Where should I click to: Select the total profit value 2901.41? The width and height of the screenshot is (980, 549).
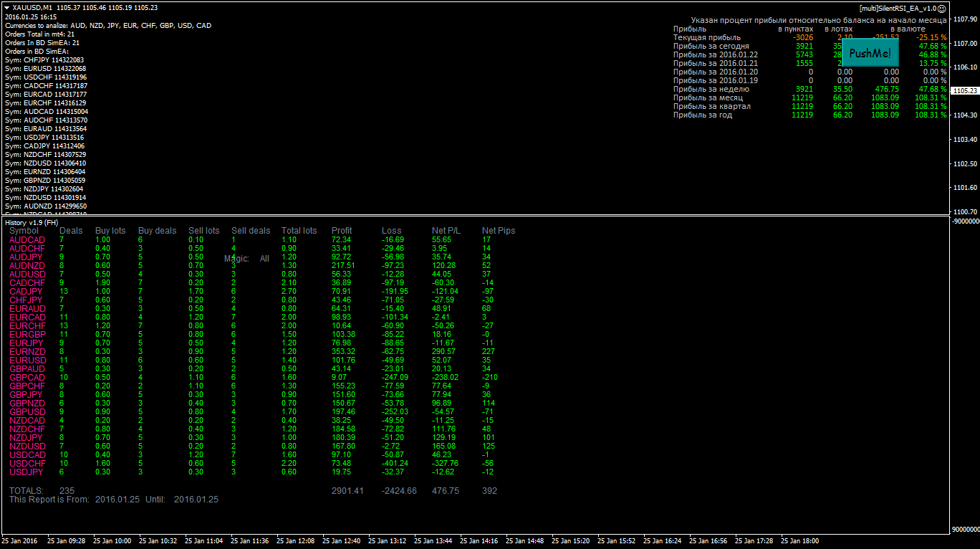tap(347, 491)
